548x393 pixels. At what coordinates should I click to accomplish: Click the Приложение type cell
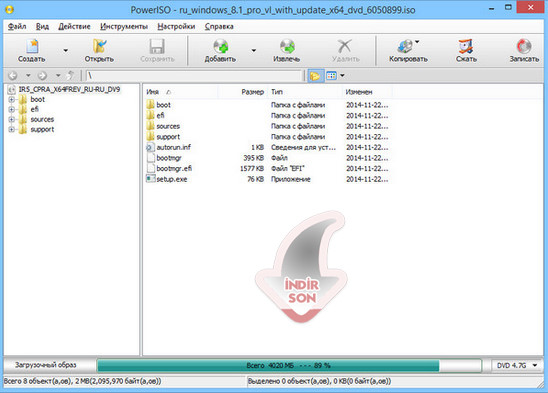291,179
